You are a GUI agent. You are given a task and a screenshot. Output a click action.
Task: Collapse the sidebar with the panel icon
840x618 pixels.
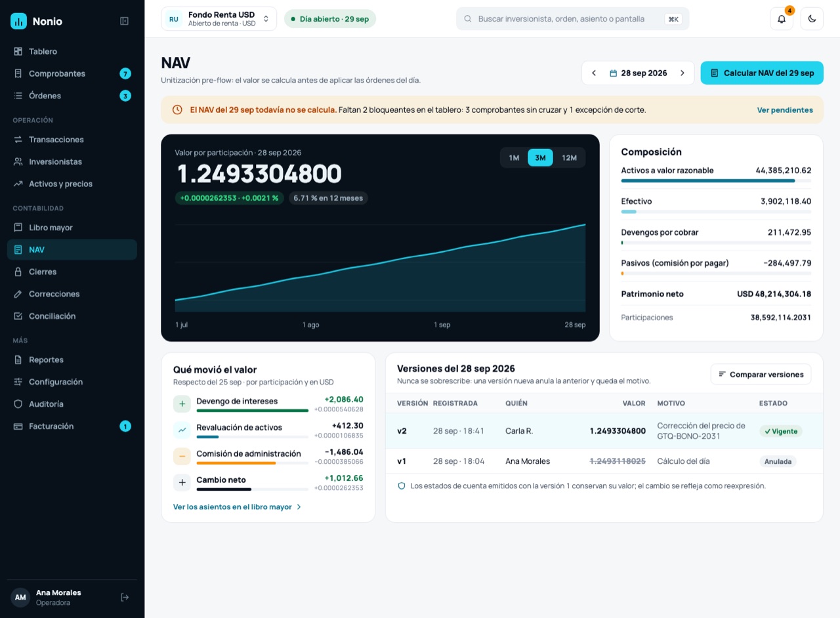click(124, 21)
